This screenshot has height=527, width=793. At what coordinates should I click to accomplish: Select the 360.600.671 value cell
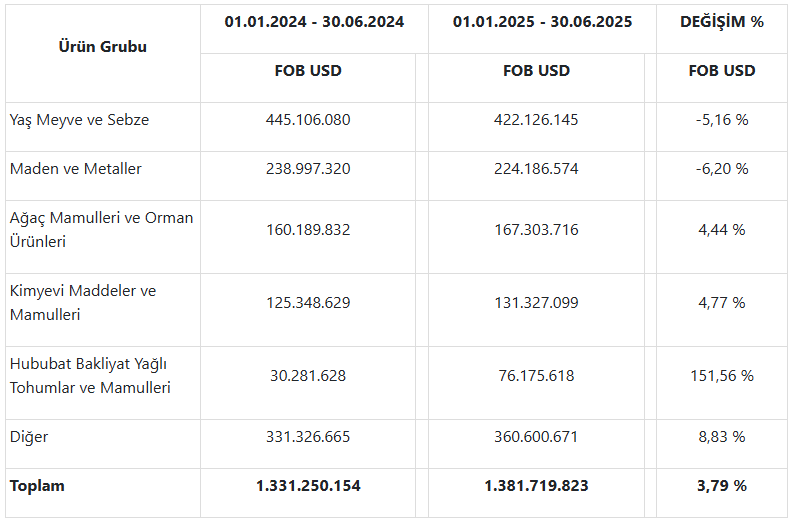(536, 437)
